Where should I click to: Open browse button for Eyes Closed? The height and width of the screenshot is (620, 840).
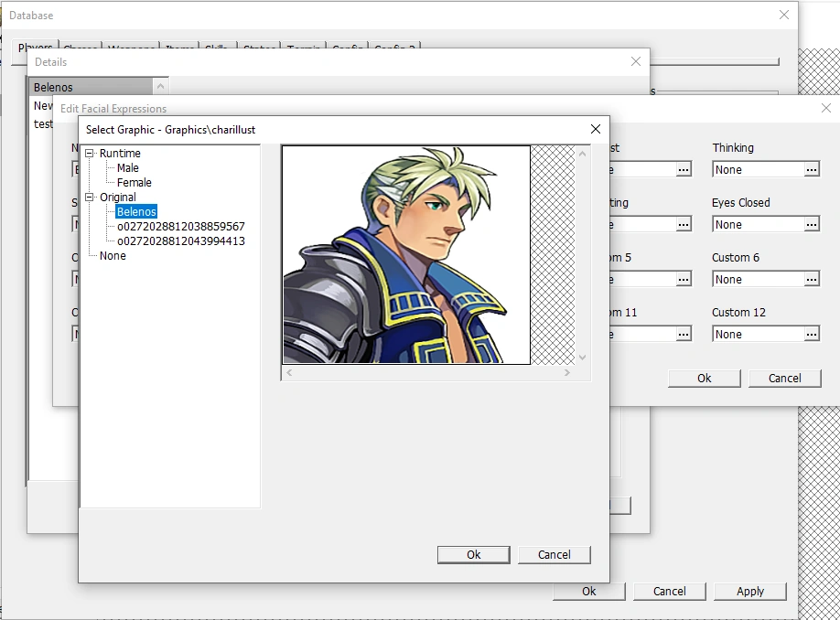[x=812, y=225]
